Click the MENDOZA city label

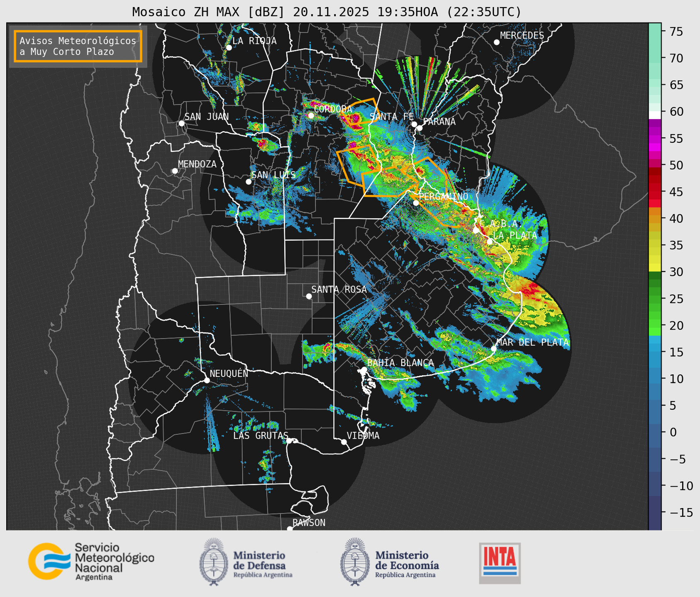coord(197,164)
